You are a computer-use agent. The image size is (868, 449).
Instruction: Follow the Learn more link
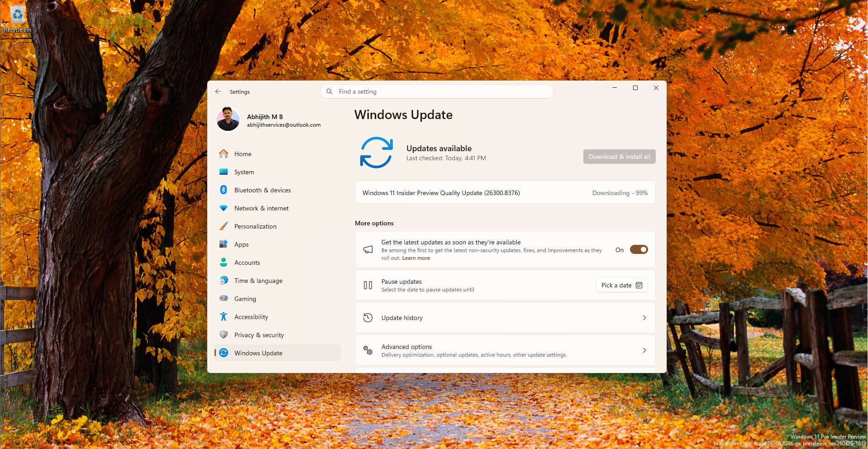pos(416,258)
